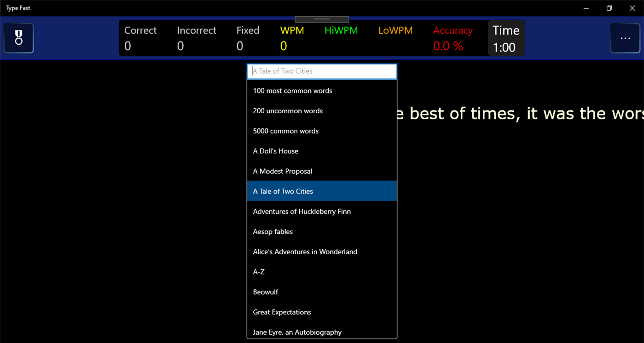The image size is (644, 343).
Task: Select "Adventures of Huckleberry Finn"
Action: click(302, 211)
